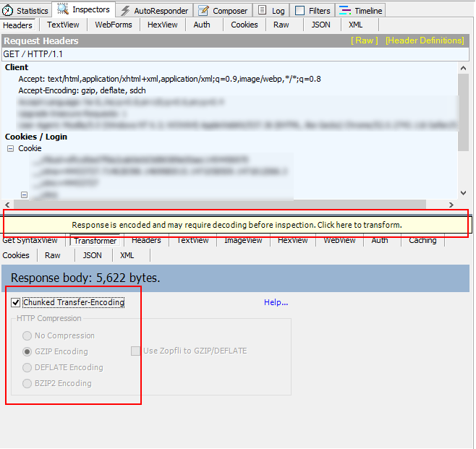The width and height of the screenshot is (476, 449).
Task: Click the Composer pencil icon
Action: click(x=203, y=11)
